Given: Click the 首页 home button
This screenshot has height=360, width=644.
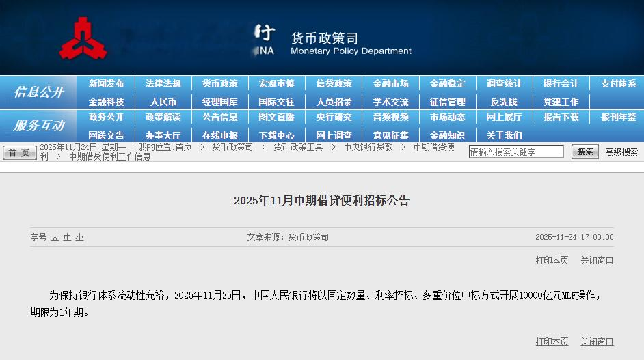Looking at the screenshot, I should (x=20, y=153).
